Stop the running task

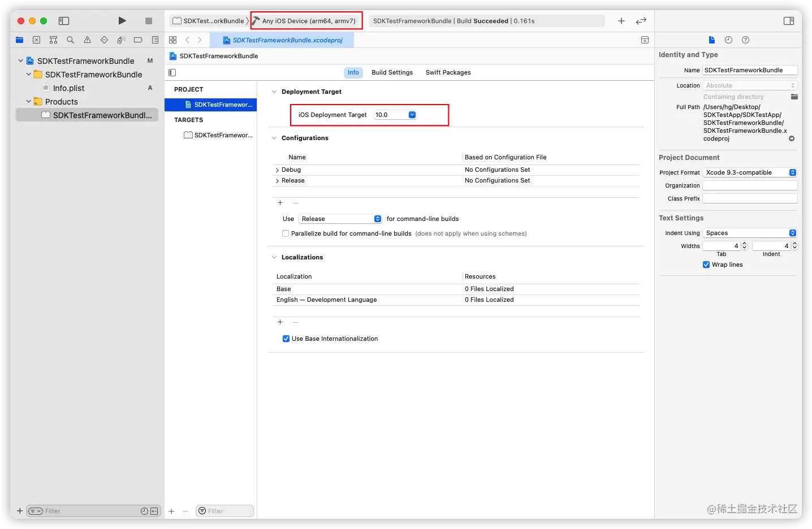149,21
